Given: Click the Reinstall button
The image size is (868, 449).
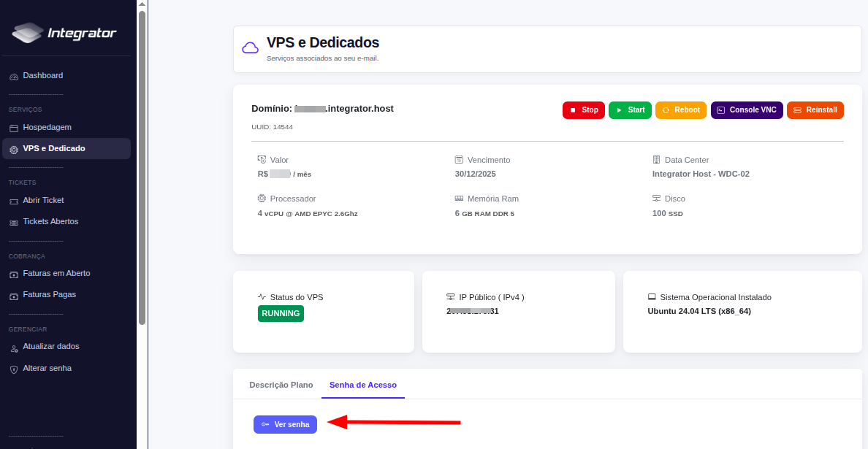Looking at the screenshot, I should tap(815, 110).
